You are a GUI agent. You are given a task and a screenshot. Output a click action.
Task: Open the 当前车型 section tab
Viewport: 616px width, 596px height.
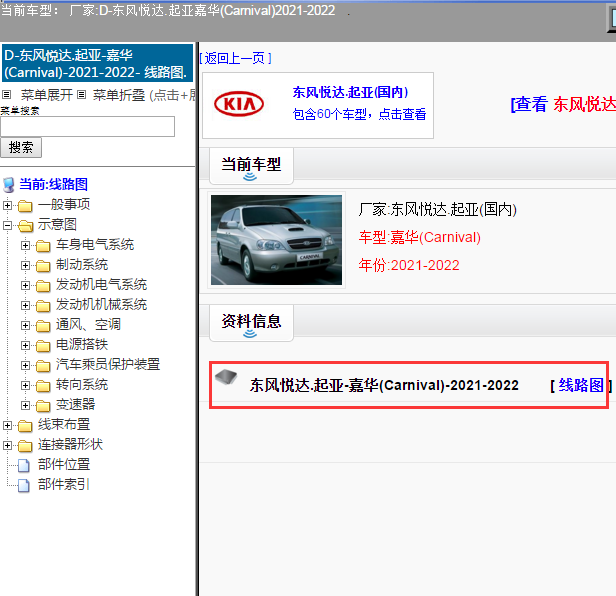click(251, 166)
